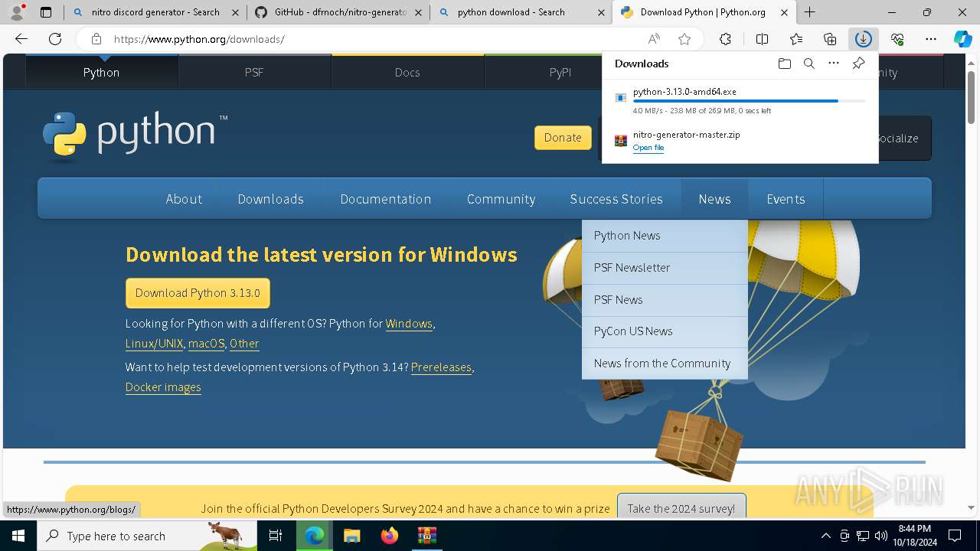Follow the Other OS link
Viewport: 980px width, 551px height.
(x=244, y=344)
